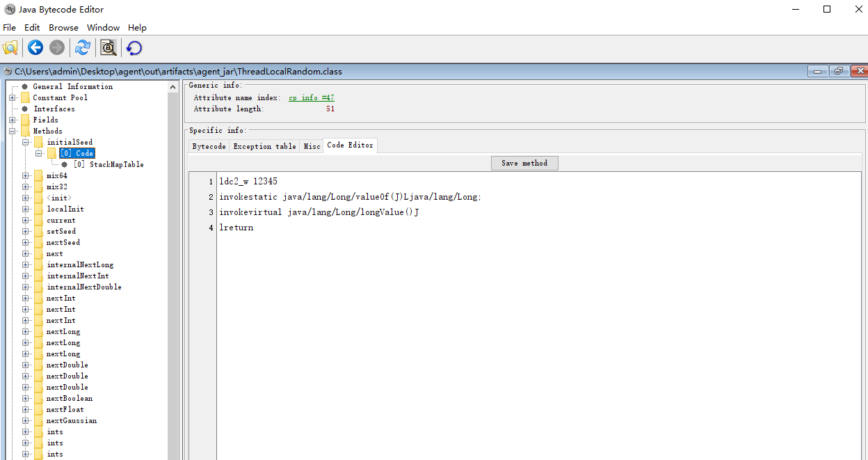
Task: Collapse the Methods tree node
Action: [13, 131]
